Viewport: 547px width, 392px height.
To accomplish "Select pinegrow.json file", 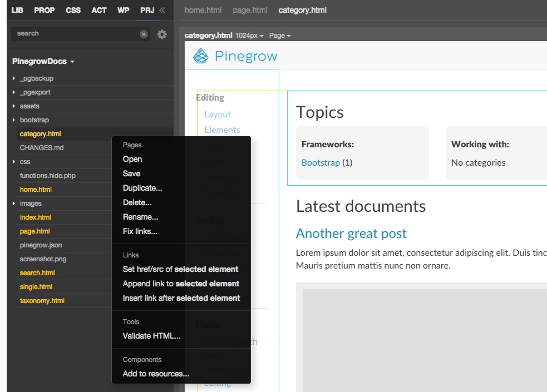I will pos(41,245).
